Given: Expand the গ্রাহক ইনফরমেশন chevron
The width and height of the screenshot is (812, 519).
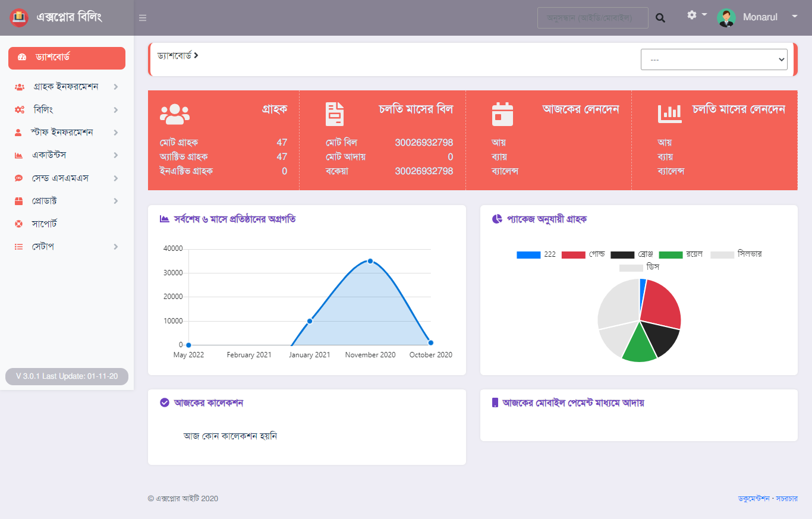Looking at the screenshot, I should (x=115, y=87).
